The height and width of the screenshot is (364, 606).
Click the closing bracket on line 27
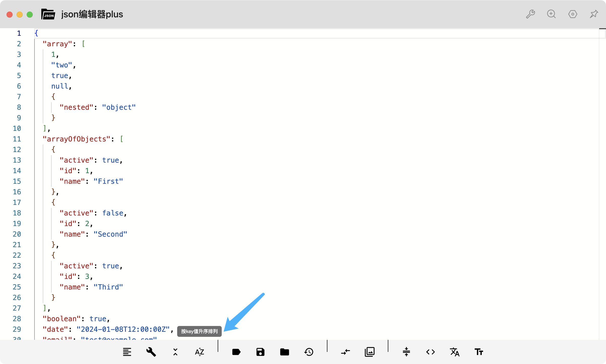[x=45, y=308]
